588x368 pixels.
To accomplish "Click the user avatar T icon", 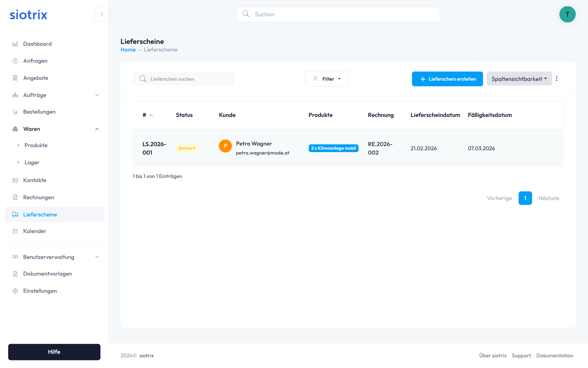I will pos(567,14).
